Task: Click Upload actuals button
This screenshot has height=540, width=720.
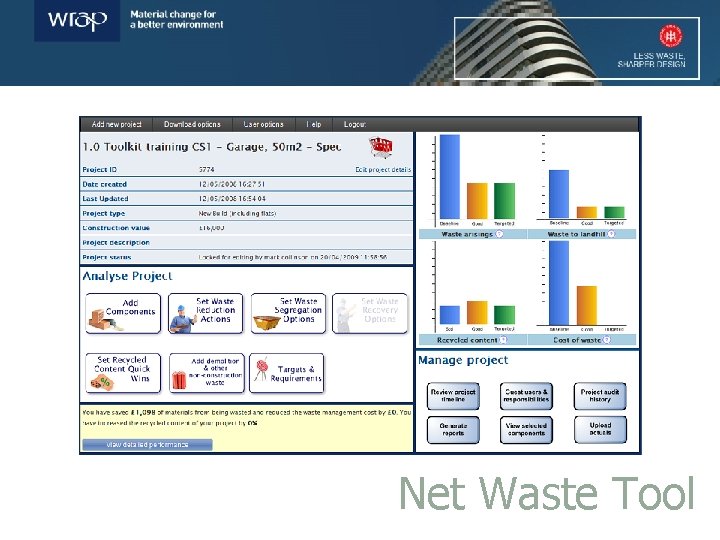Action: [600, 429]
